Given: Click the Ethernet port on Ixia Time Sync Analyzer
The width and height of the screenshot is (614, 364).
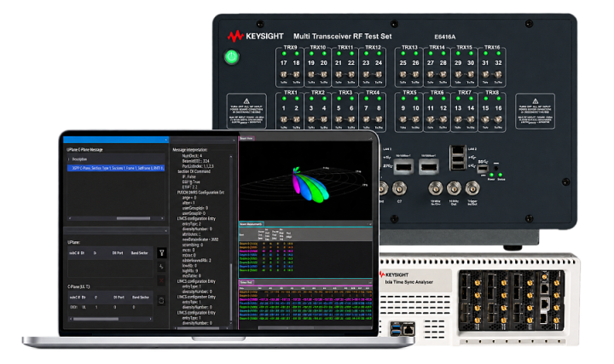Looking at the screenshot, I should tap(408, 330).
